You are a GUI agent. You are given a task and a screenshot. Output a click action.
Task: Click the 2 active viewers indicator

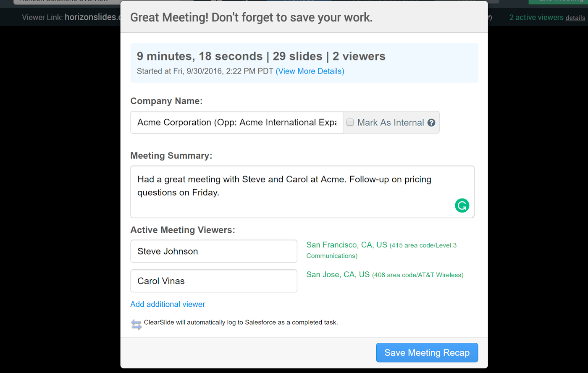536,17
